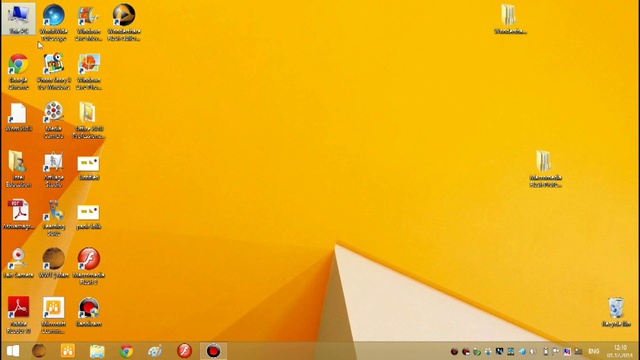Open Google Chrome from the taskbar
Screen dimensions: 640x360
126,351
